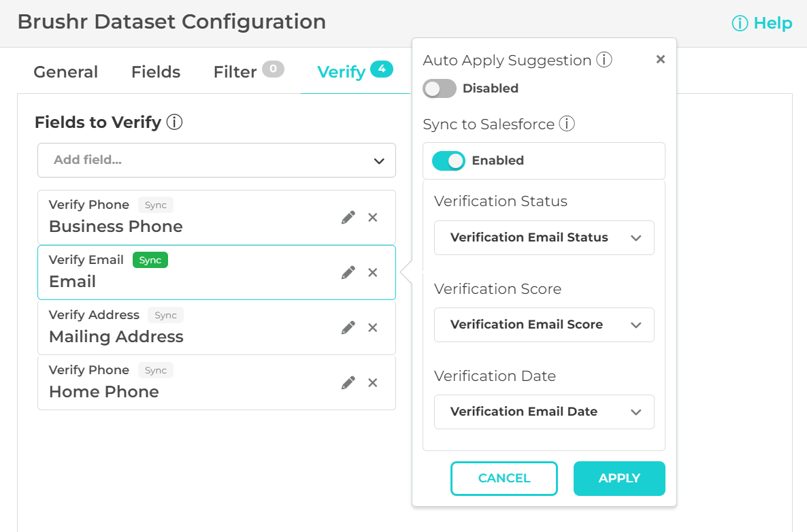Click info icon beside Fields to Verify

(x=175, y=122)
